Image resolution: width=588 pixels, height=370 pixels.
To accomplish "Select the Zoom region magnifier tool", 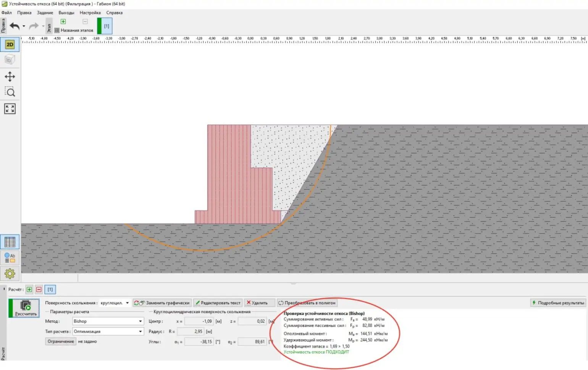I will coord(10,92).
